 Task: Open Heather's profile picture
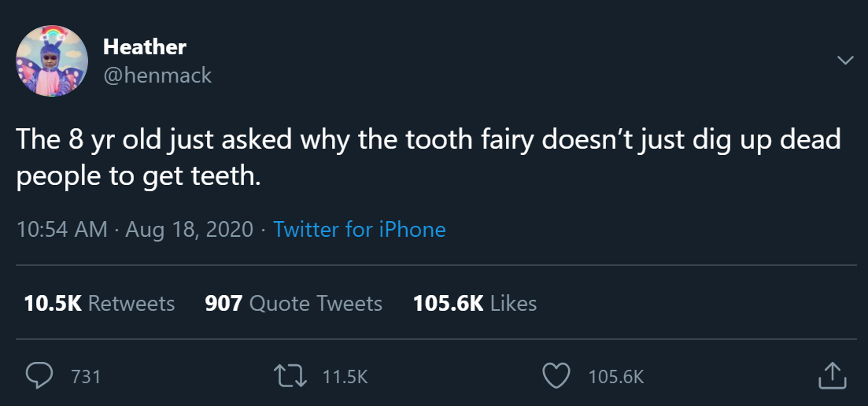tap(52, 61)
